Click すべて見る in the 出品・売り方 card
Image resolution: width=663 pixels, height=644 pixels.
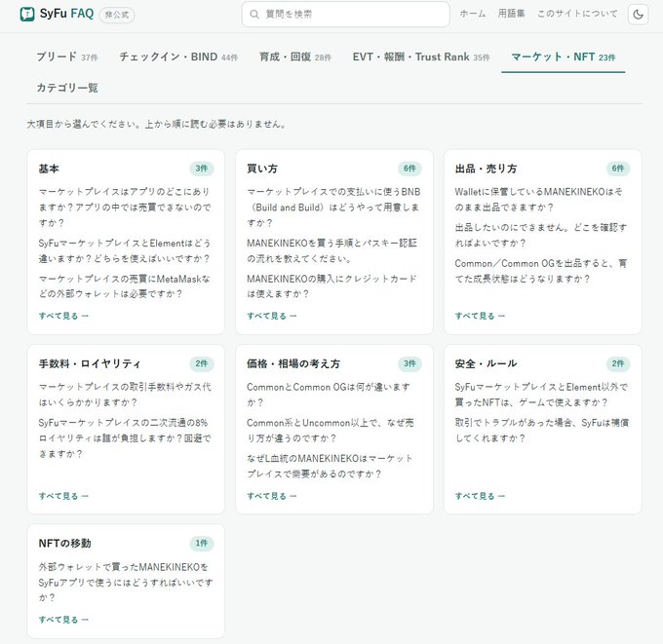480,316
